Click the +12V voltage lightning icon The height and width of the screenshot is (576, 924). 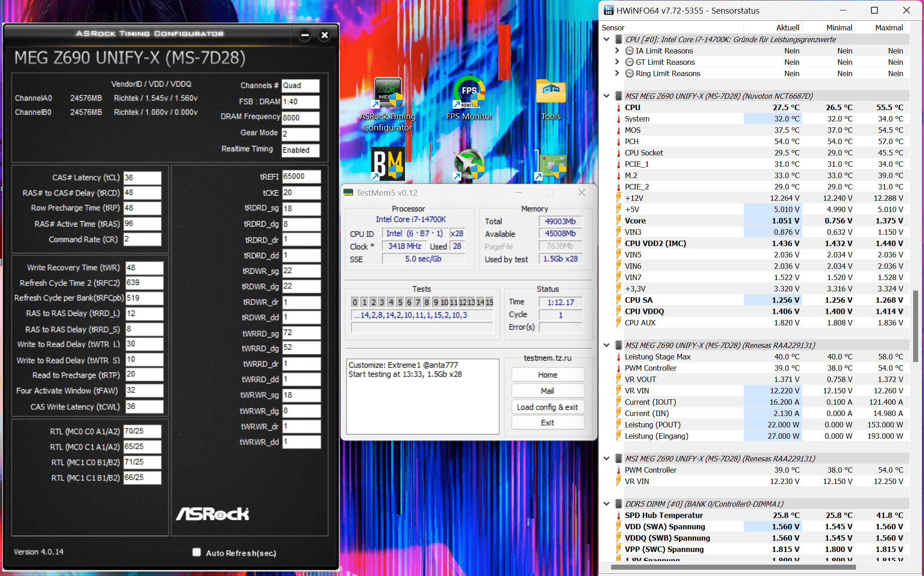[618, 198]
